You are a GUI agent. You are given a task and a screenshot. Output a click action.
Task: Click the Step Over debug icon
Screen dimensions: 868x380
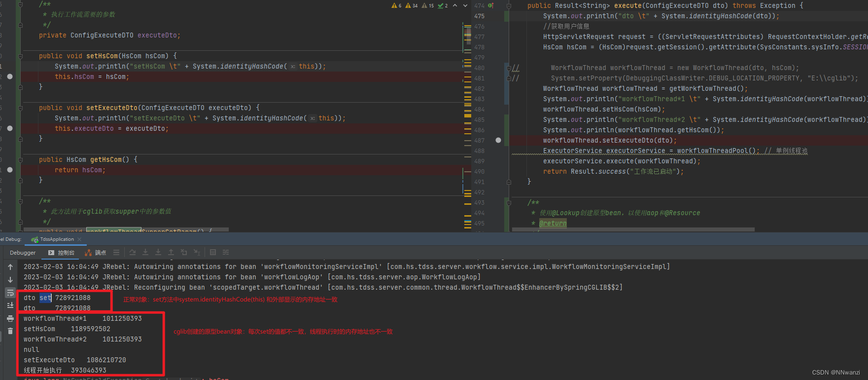click(x=133, y=252)
